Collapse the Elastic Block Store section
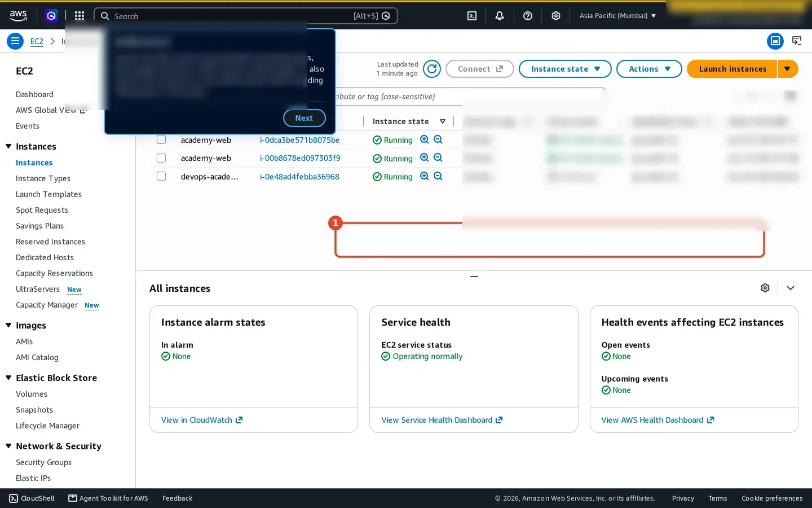The height and width of the screenshot is (508, 812). pos(8,378)
